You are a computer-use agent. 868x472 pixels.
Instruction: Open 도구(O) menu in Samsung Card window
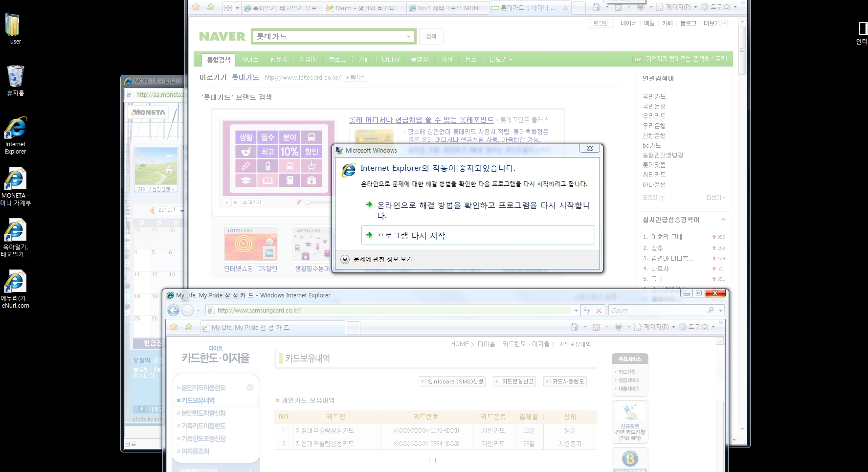[698, 327]
